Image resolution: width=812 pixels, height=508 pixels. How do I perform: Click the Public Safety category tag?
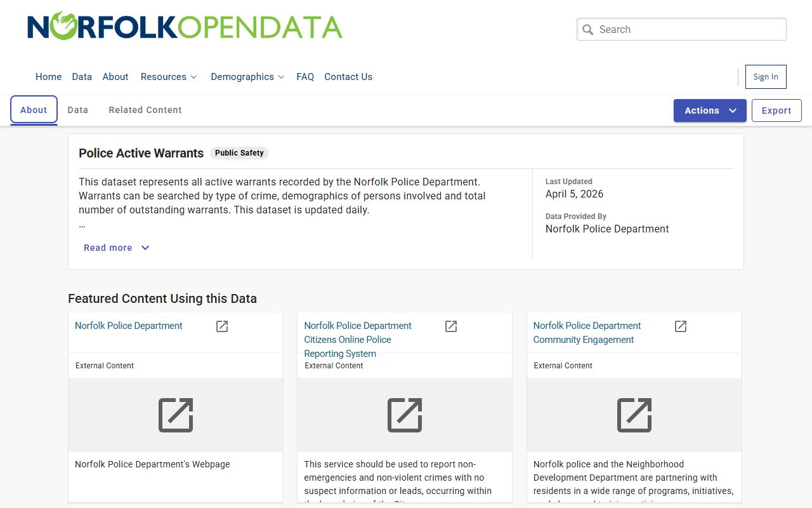point(239,153)
